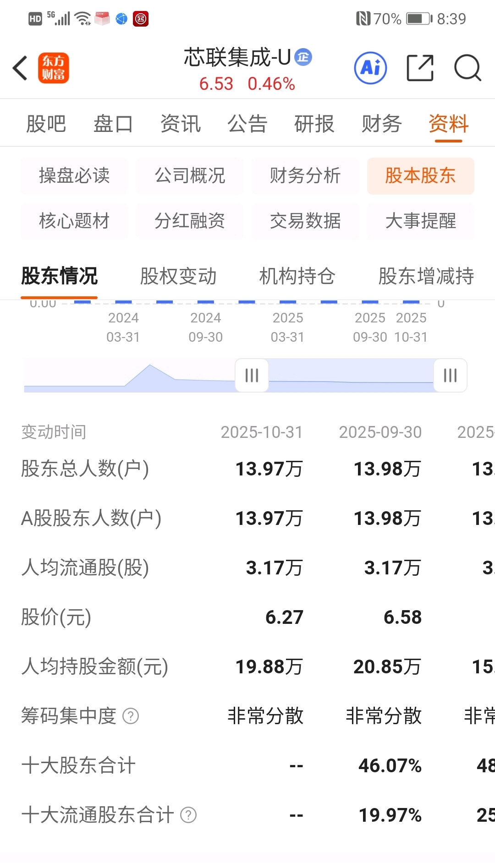
Task: Open the AI assistant icon
Action: [370, 68]
